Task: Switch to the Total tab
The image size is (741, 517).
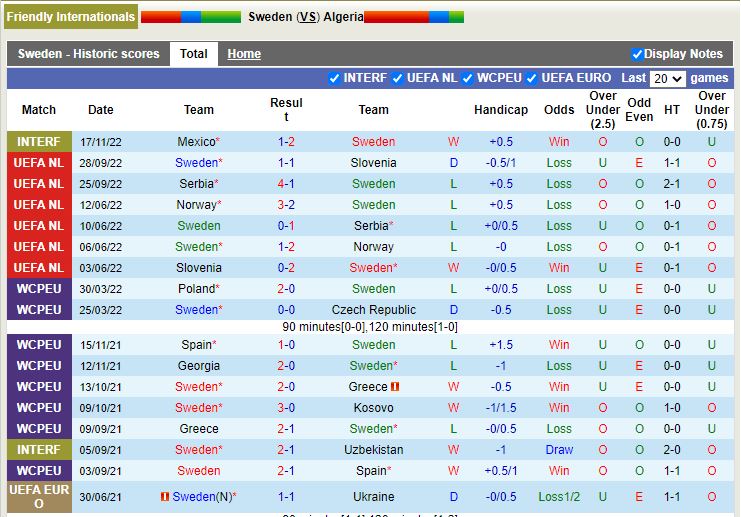Action: 194,54
